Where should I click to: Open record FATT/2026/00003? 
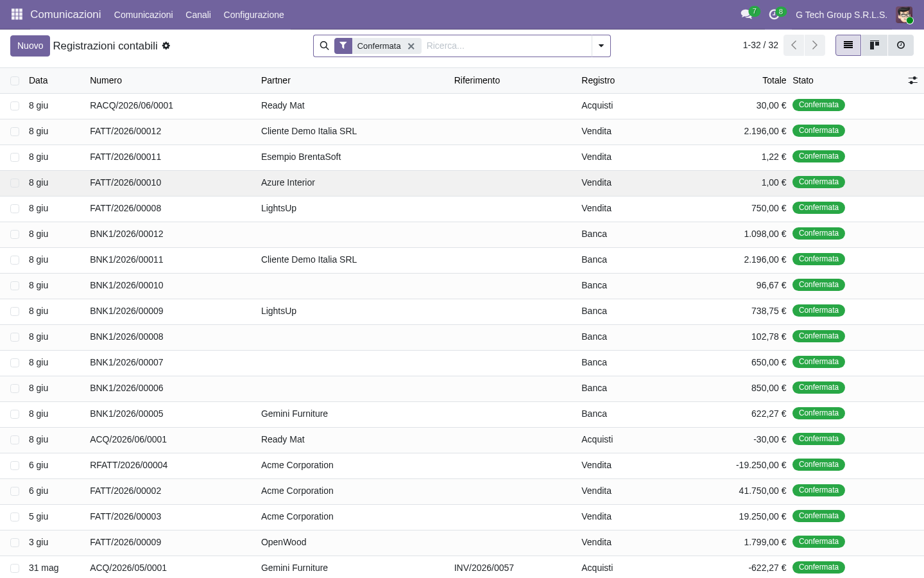point(126,516)
